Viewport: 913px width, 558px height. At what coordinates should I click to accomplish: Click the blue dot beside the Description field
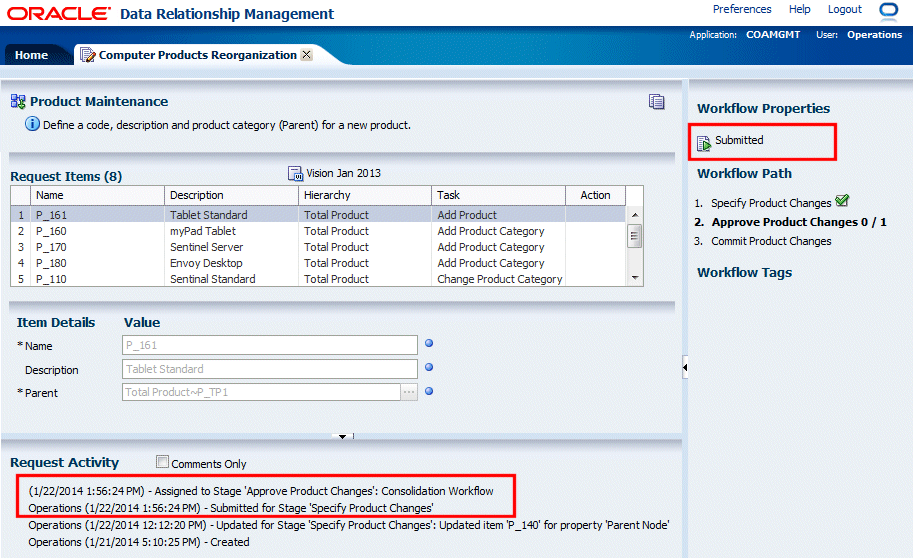coord(429,367)
